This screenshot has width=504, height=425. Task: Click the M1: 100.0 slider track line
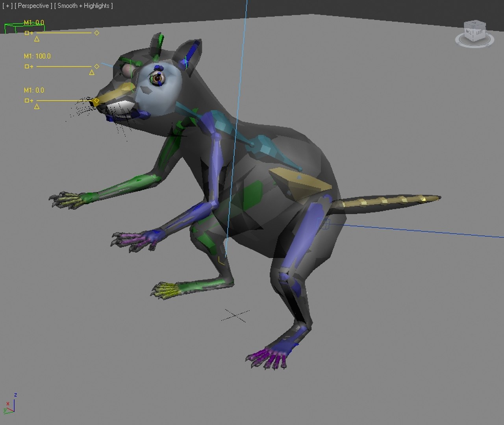(64, 67)
